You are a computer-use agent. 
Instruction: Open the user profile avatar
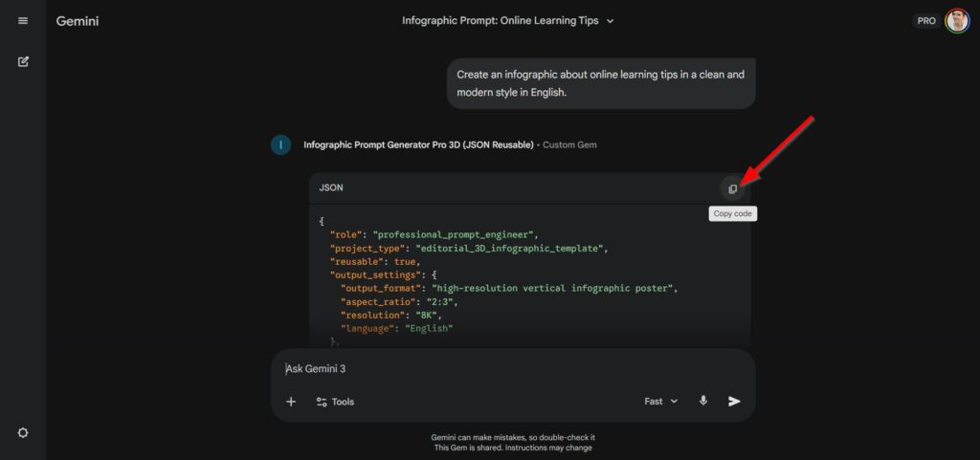tap(957, 21)
